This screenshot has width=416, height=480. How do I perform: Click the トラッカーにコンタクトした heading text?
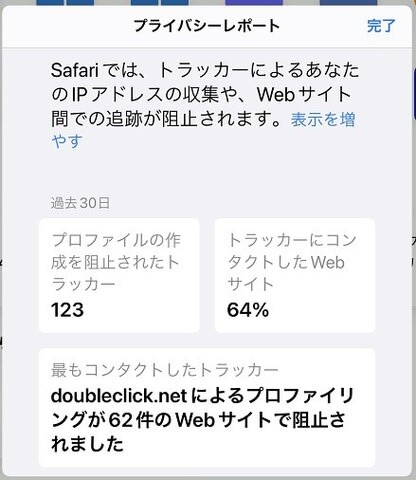click(292, 251)
